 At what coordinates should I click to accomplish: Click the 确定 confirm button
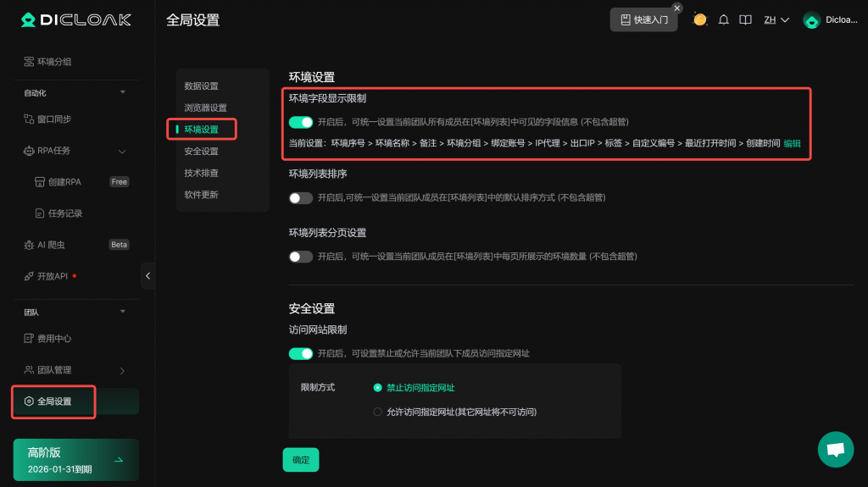point(301,460)
